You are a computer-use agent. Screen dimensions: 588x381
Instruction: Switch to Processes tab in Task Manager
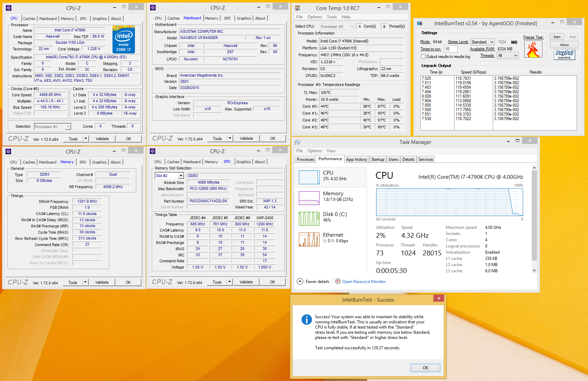tap(306, 159)
